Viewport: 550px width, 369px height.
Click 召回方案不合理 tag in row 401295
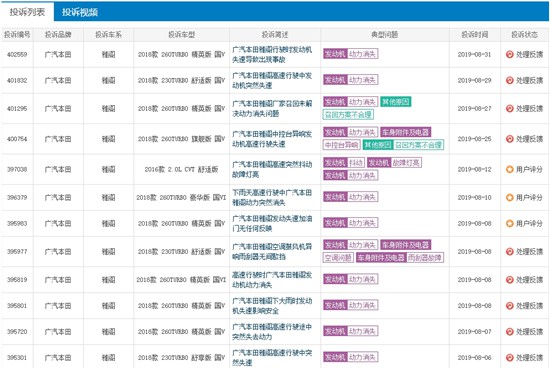pos(348,115)
